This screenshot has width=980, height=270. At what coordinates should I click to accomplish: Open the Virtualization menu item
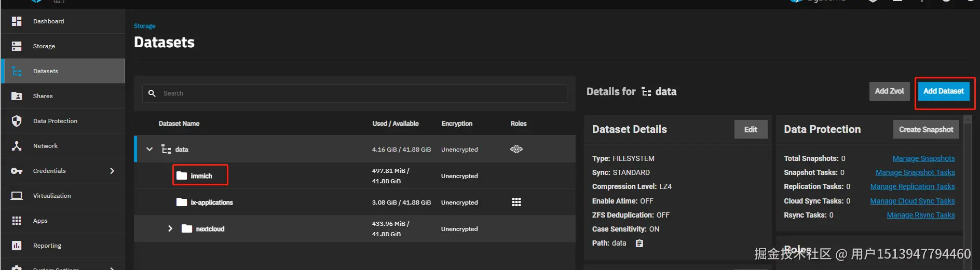52,196
